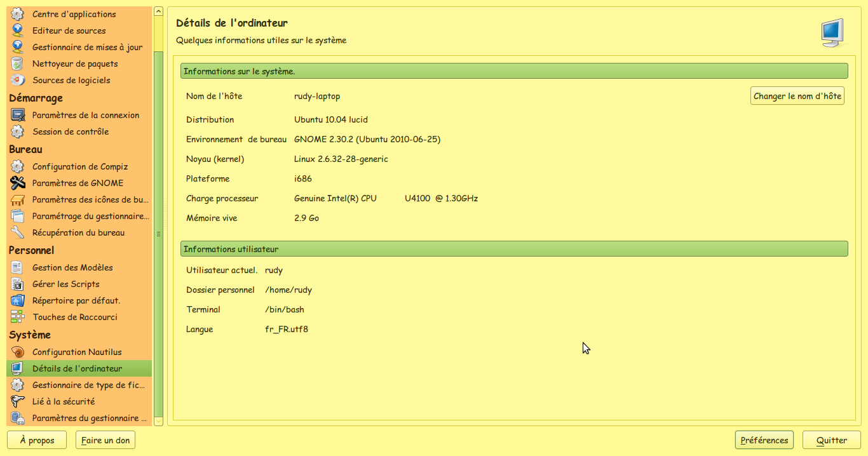
Task: Click the Récupération du bureau wrench icon
Action: [x=18, y=232]
